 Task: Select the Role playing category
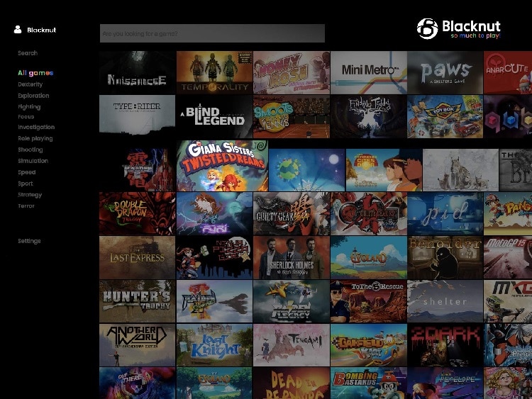coord(35,138)
